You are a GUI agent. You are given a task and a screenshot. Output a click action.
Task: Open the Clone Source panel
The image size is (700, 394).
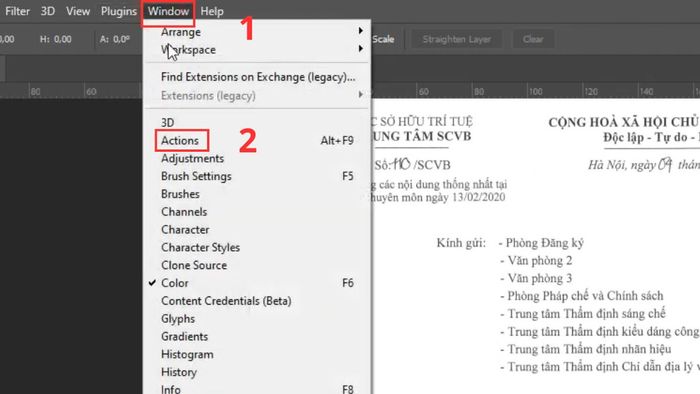point(257,265)
